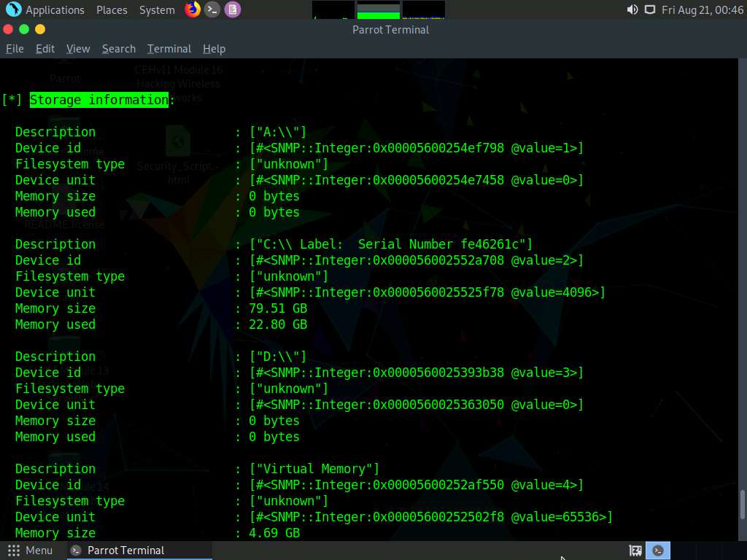The image size is (747, 560).
Task: Click the volume speaker icon
Action: 632,9
